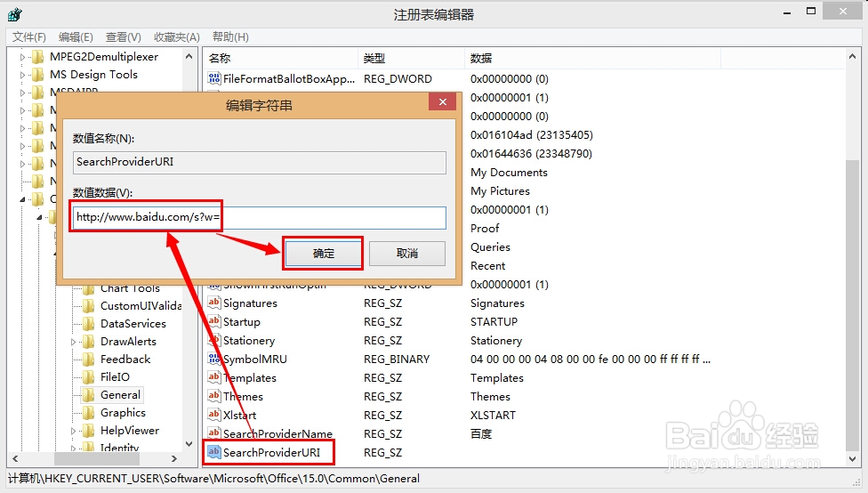Click the 数值数据 input field

click(259, 217)
